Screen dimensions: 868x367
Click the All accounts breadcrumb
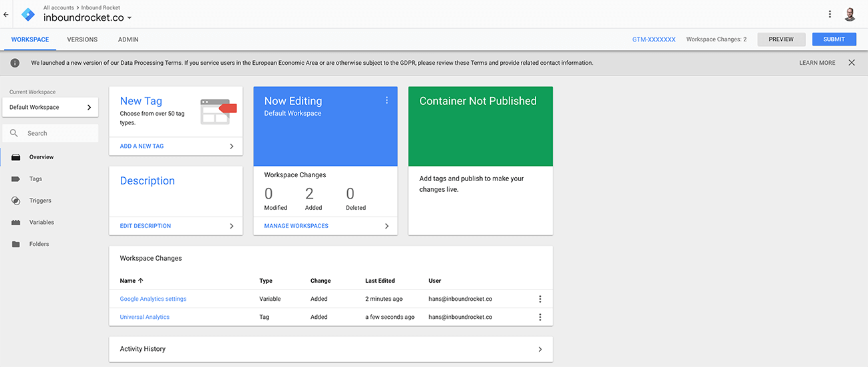pos(59,7)
